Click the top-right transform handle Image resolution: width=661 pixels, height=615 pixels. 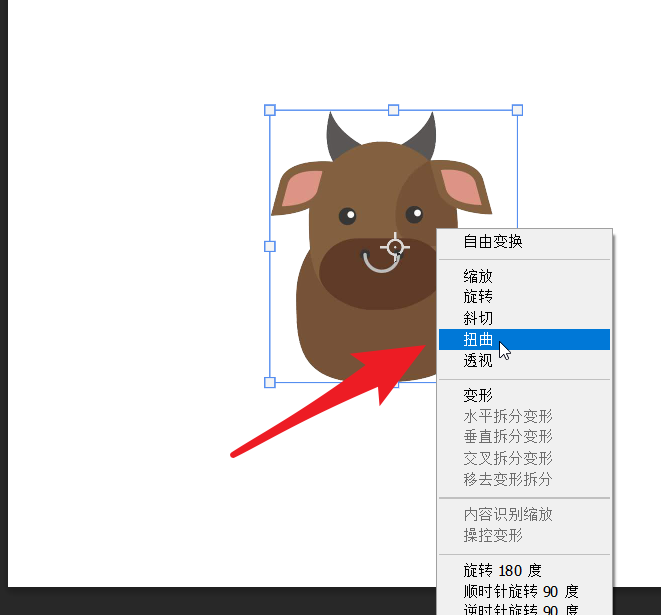pyautogui.click(x=517, y=110)
